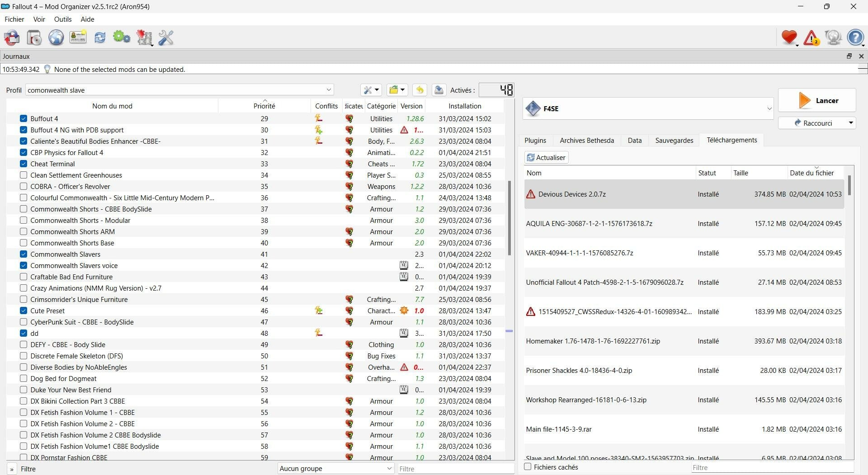Click the mod list Filtre input field
This screenshot has height=475, width=868.
click(x=456, y=469)
